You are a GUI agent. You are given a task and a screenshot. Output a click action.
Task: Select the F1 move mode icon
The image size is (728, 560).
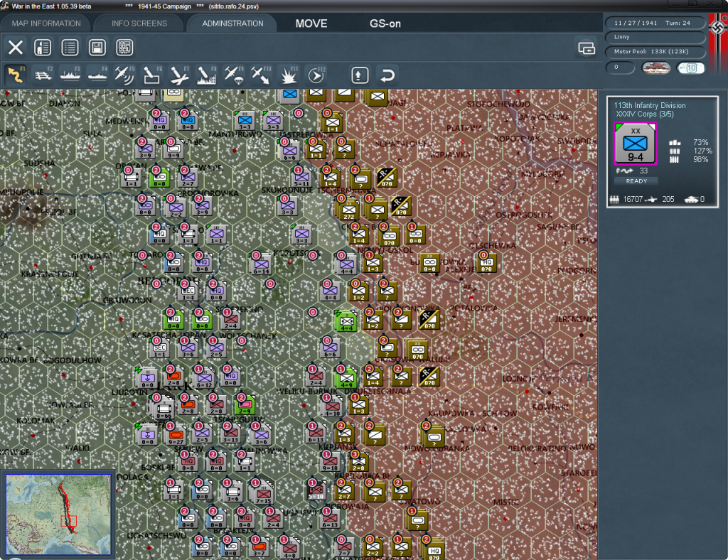(16, 75)
